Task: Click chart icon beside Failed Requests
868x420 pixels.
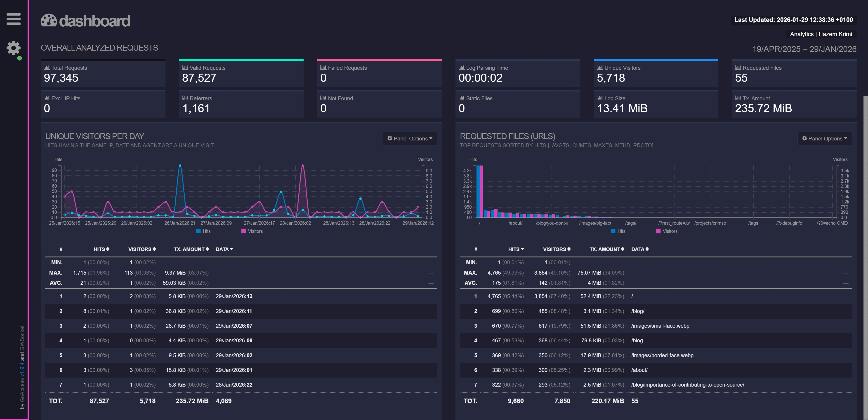Action: (323, 68)
